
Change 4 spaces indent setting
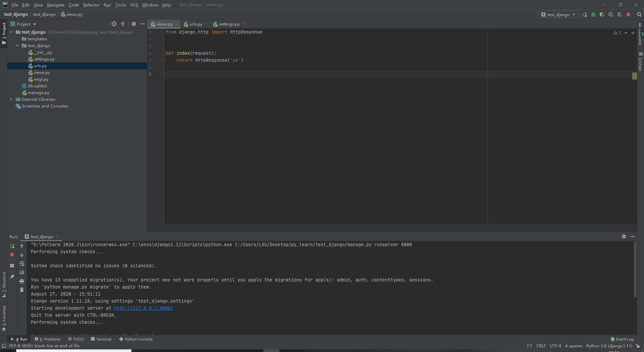point(574,346)
